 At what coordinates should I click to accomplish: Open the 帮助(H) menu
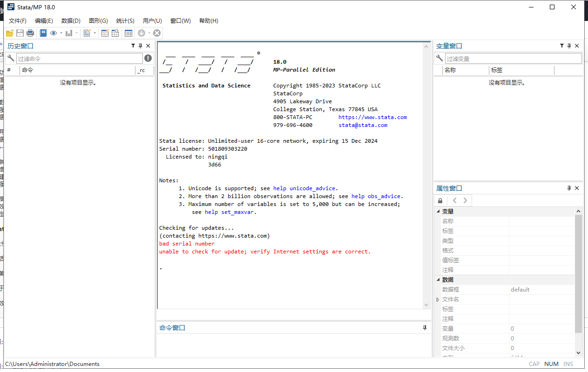(x=209, y=20)
